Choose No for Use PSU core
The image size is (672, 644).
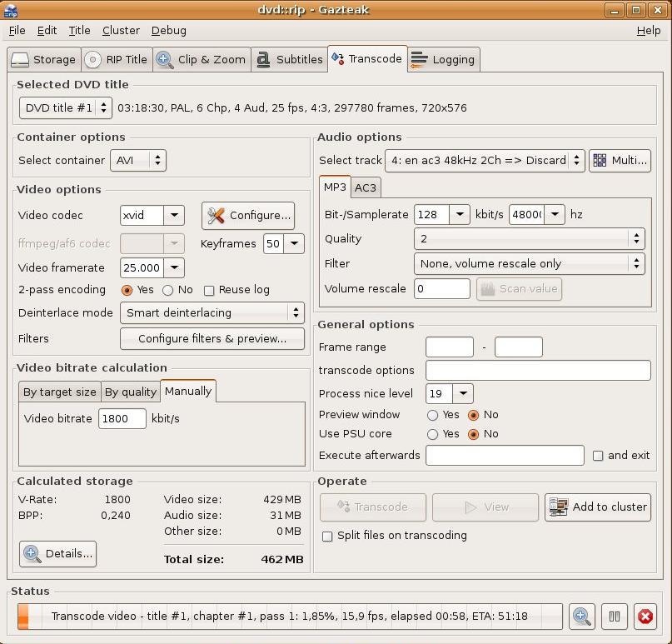pos(473,434)
